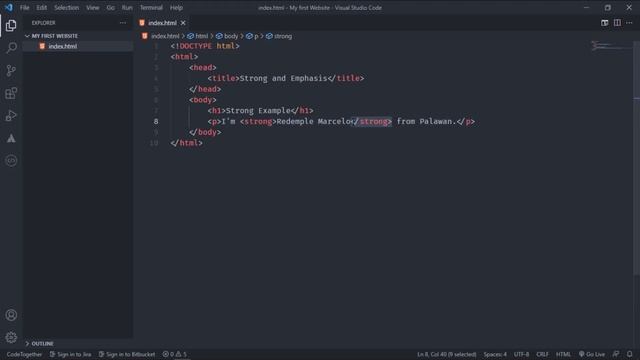640x360 pixels.
Task: Open the CodeTogether activity bar icon
Action: tap(11, 161)
